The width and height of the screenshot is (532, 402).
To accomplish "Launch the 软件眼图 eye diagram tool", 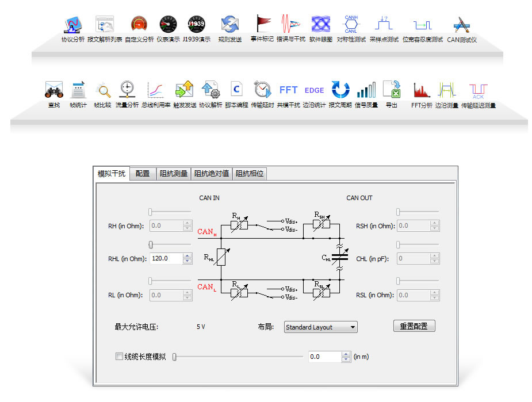I will pyautogui.click(x=320, y=25).
